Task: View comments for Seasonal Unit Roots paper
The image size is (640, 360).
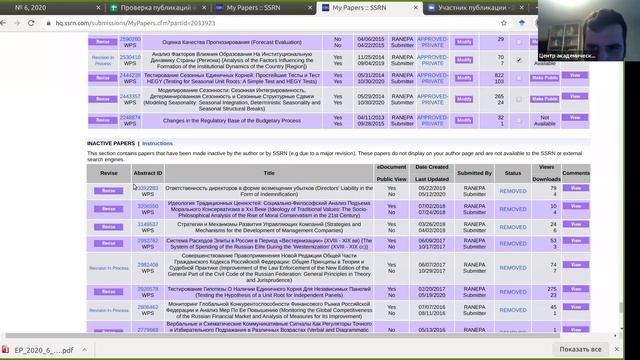Action: (575, 76)
